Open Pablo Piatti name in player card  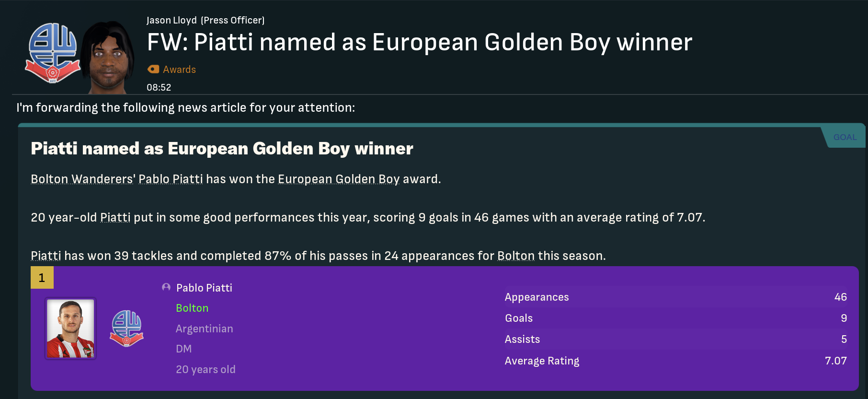[204, 288]
